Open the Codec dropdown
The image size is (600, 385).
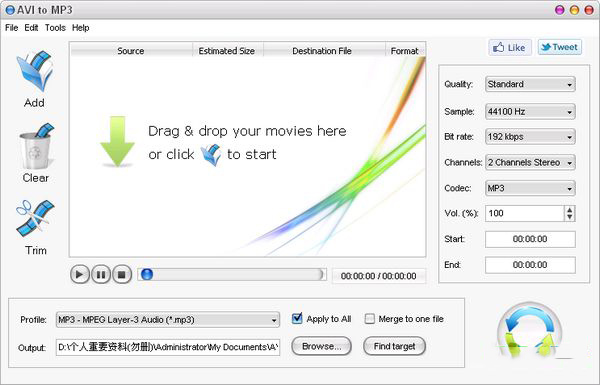[x=530, y=188]
